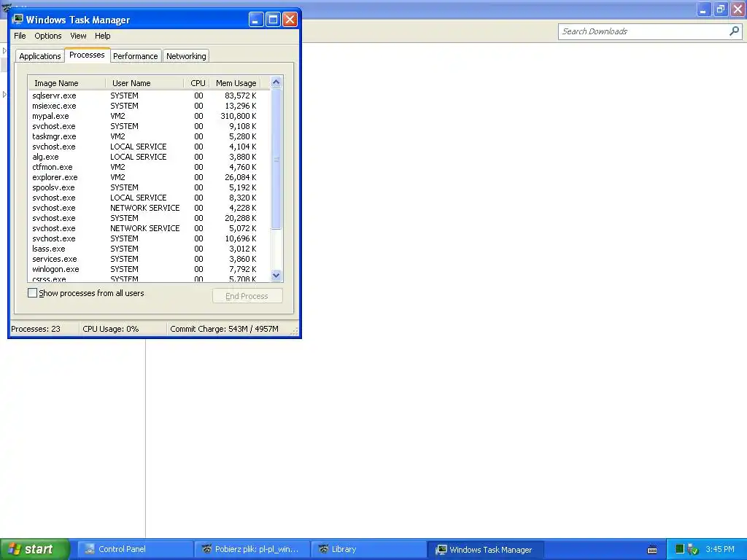
Task: Activate Windows Task Manager taskbar button
Action: 485,550
